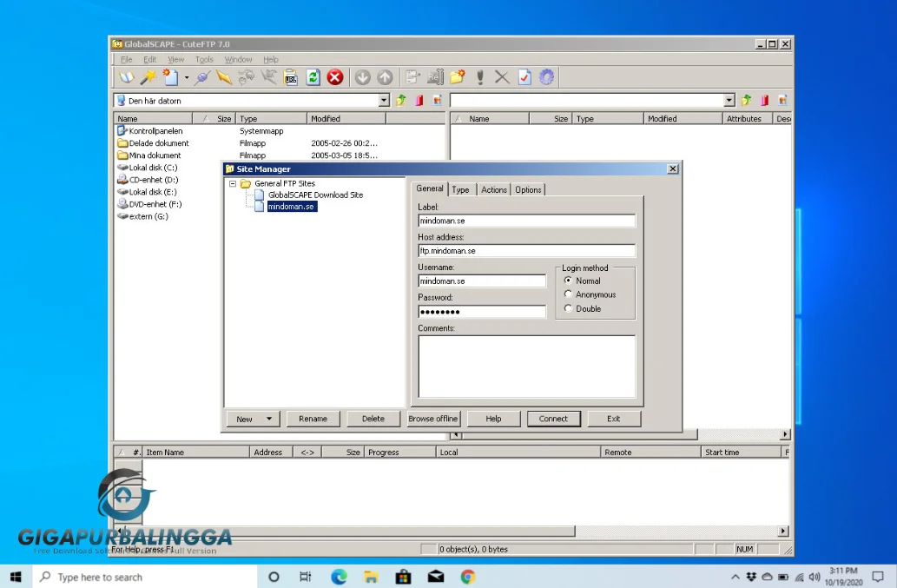Click the gray X Delete toolbar icon
Viewport: 897px width, 588px height.
coord(502,77)
